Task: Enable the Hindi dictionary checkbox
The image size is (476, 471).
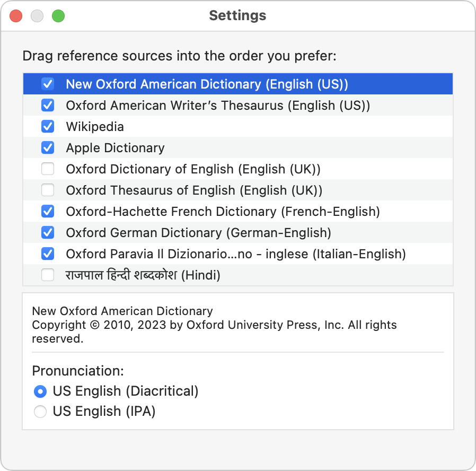Action: pyautogui.click(x=48, y=275)
